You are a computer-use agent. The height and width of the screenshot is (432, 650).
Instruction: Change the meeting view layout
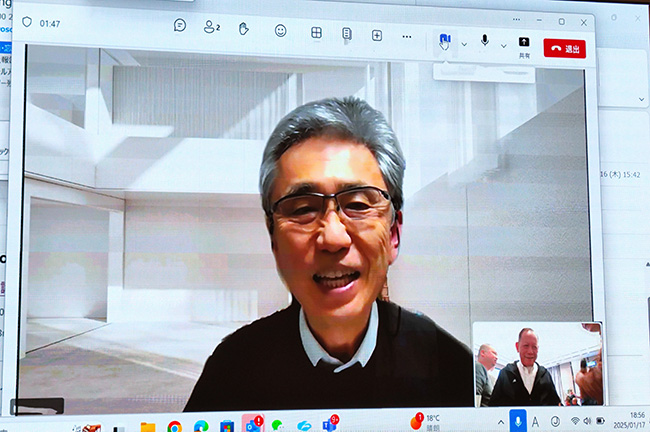316,32
